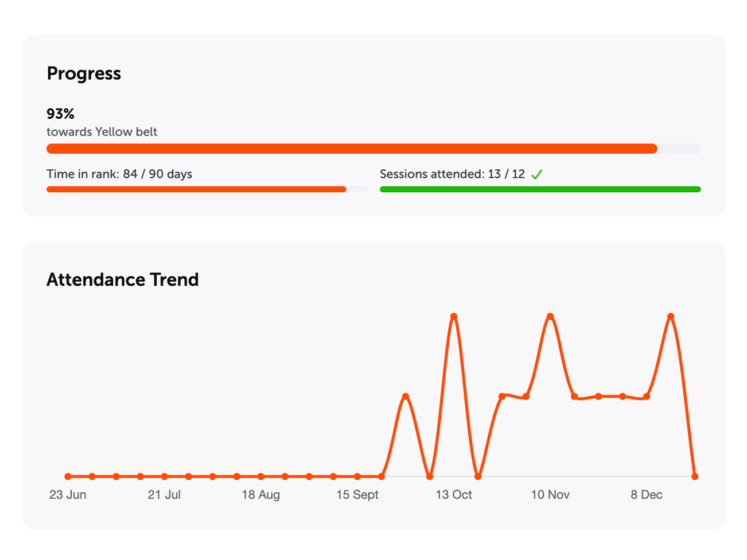Select the flat data point at 18 Aug
This screenshot has width=747, height=560.
(x=260, y=476)
